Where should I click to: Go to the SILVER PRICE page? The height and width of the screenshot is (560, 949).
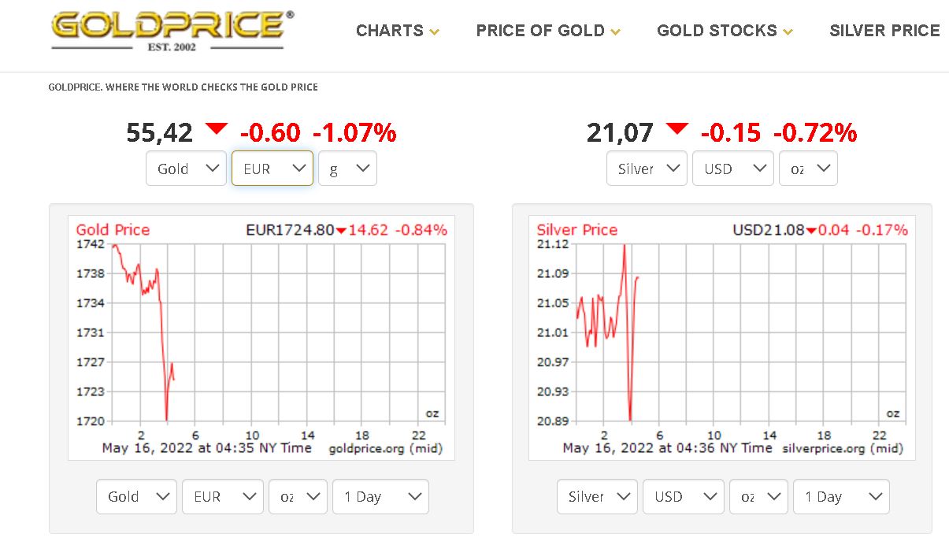point(884,31)
